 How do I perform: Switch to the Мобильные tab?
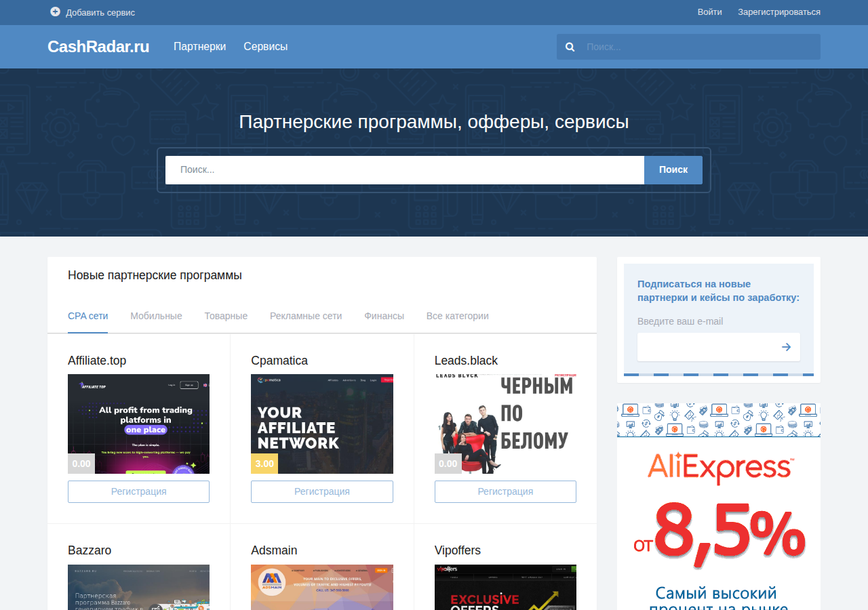[156, 316]
